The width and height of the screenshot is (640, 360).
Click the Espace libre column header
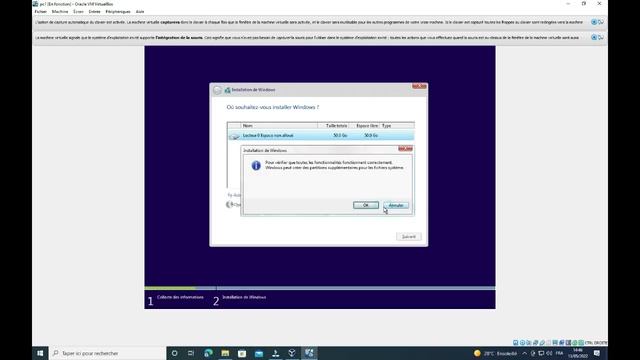(x=364, y=126)
